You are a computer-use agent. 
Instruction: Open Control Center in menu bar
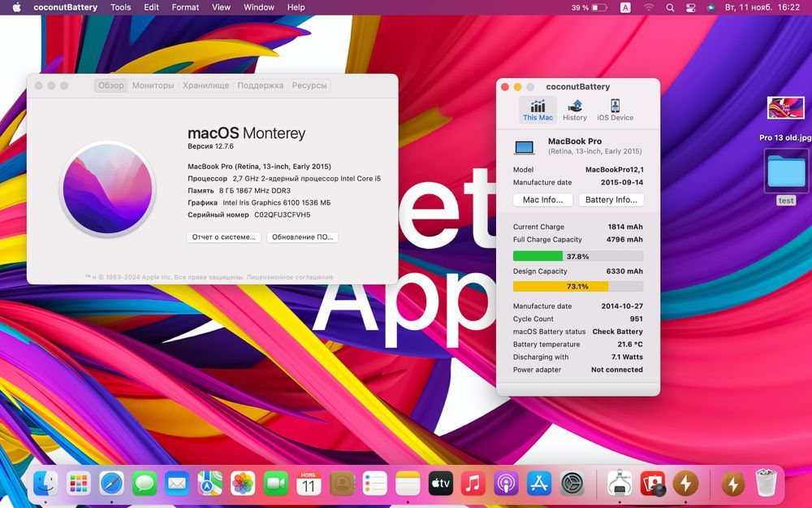(x=690, y=8)
